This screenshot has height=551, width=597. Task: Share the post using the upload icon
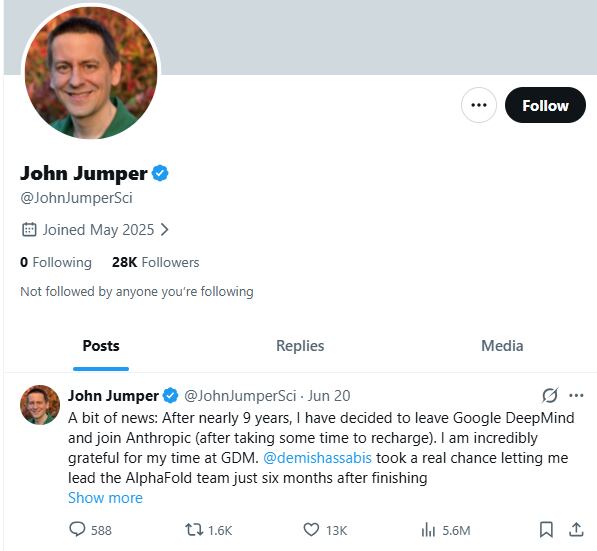click(x=576, y=530)
